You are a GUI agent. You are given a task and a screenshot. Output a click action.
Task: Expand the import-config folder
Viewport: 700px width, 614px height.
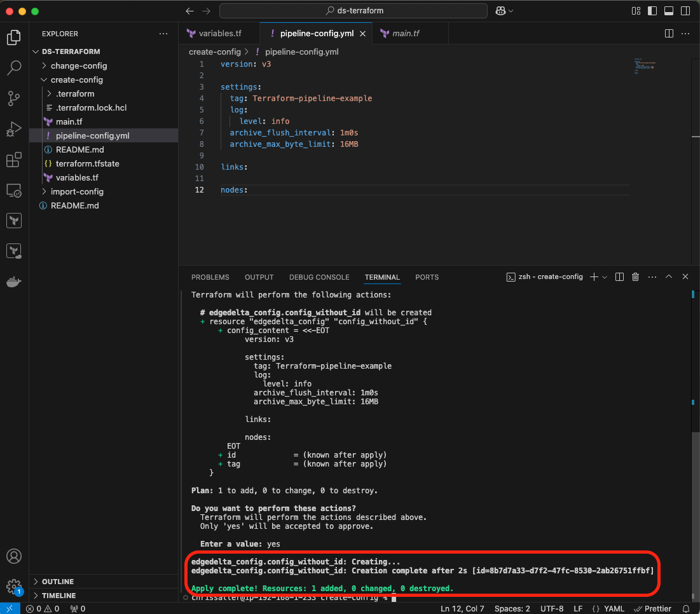(76, 191)
